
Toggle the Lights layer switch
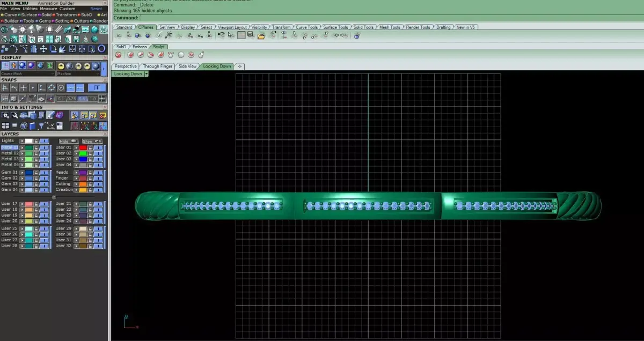pyautogui.click(x=44, y=141)
